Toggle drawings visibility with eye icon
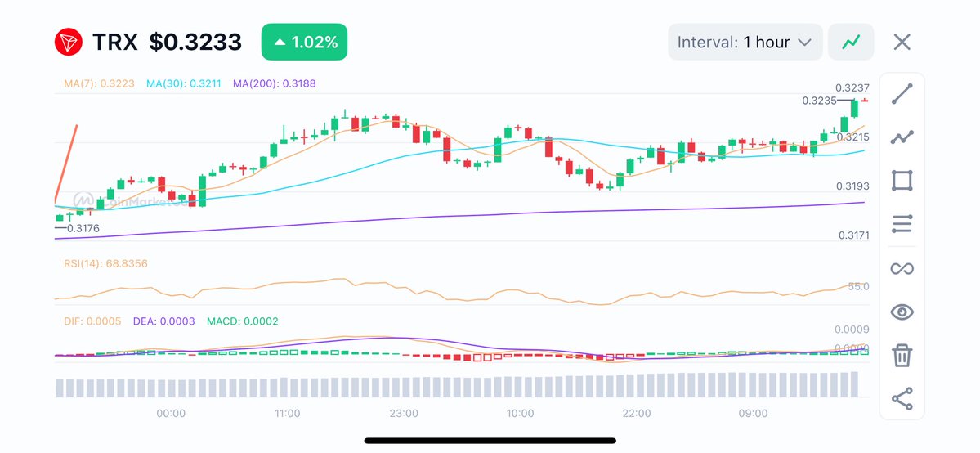The width and height of the screenshot is (980, 453). click(x=902, y=312)
